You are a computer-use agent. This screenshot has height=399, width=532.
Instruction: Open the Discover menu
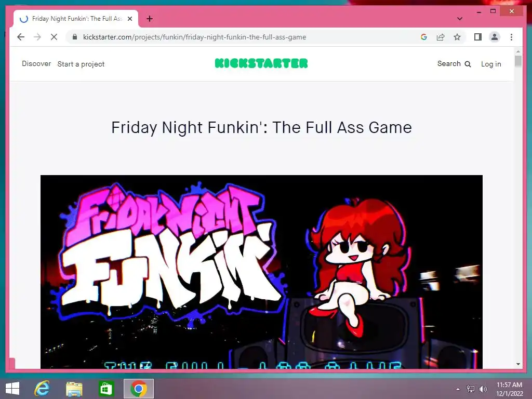[x=36, y=64]
